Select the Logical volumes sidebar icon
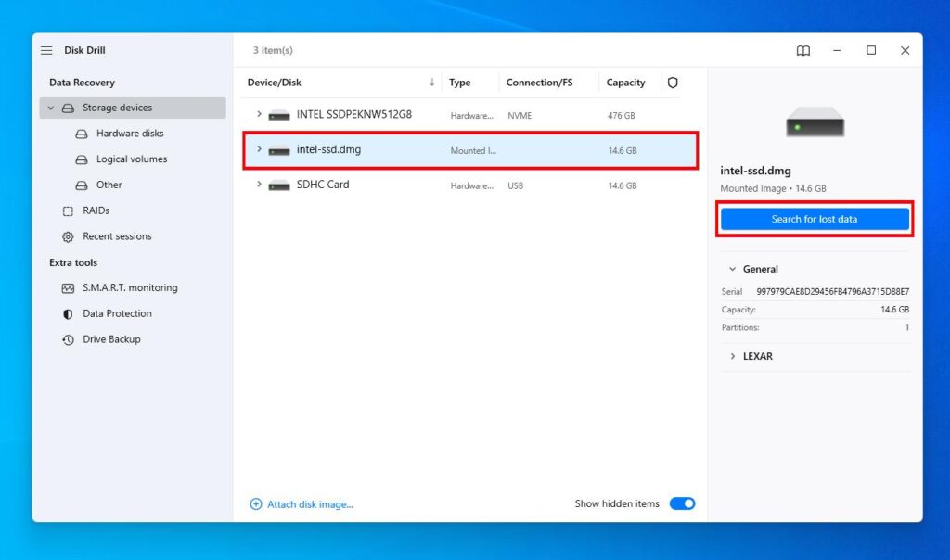 82,159
